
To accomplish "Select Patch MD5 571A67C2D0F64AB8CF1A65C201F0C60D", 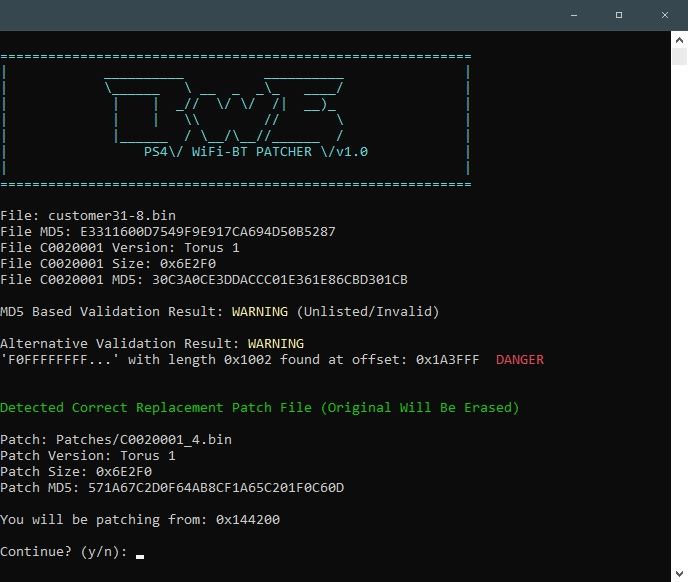I will pyautogui.click(x=216, y=488).
